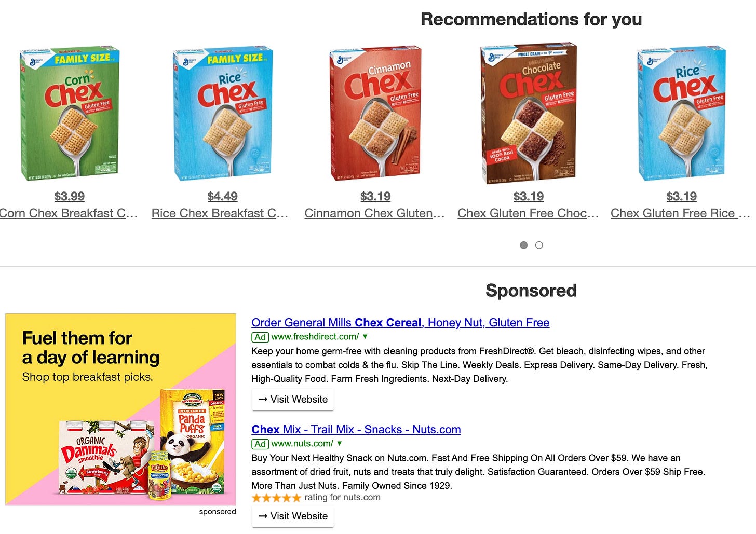Click the $4.49 Rice Chex price link

(x=222, y=196)
